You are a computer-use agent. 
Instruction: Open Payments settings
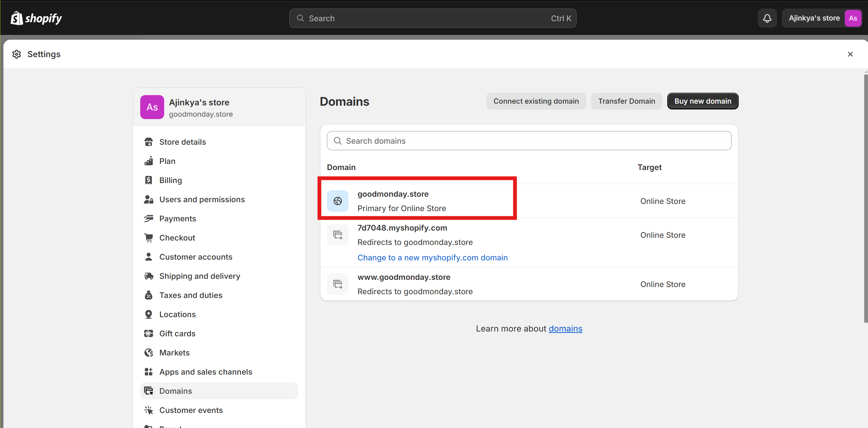(219, 219)
